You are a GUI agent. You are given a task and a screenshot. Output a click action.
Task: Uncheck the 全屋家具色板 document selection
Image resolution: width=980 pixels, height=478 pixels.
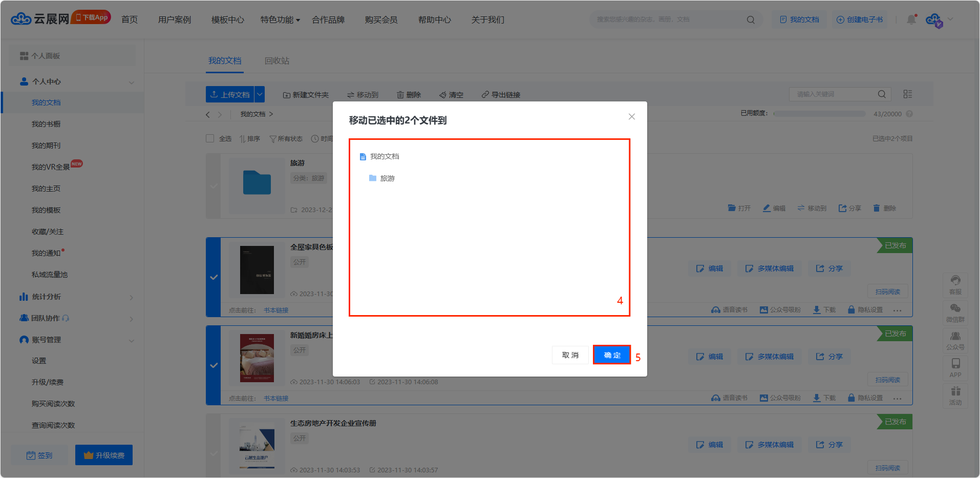pos(214,277)
